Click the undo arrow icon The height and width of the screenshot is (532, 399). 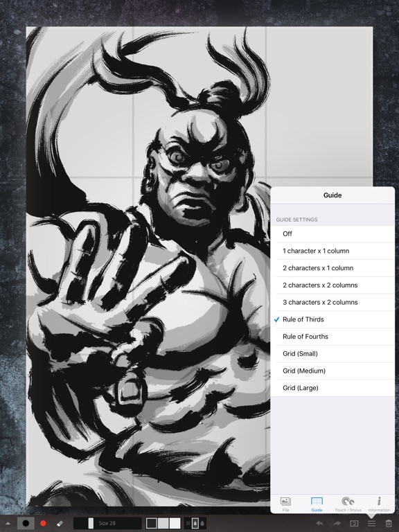point(319,524)
